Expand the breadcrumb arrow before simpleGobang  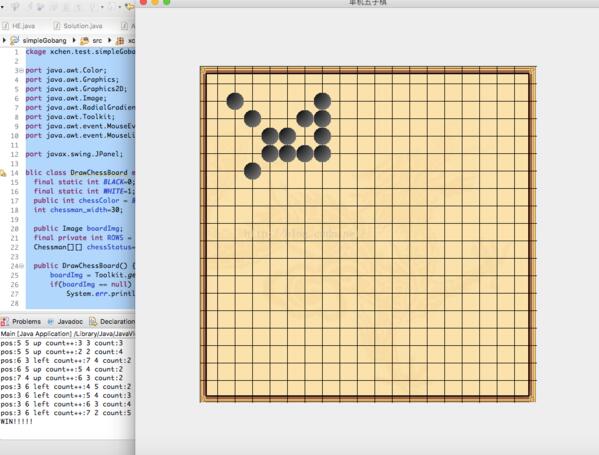[x=4, y=40]
